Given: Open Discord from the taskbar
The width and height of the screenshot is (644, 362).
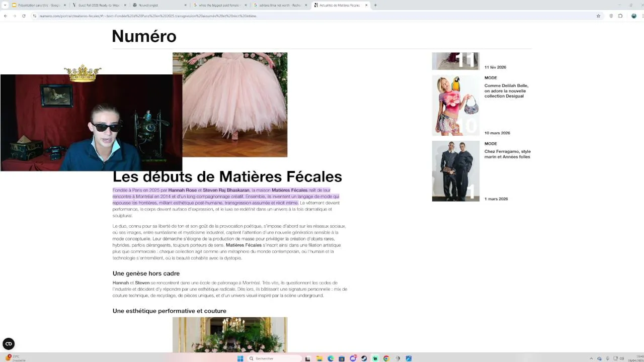Looking at the screenshot, I should point(353,358).
